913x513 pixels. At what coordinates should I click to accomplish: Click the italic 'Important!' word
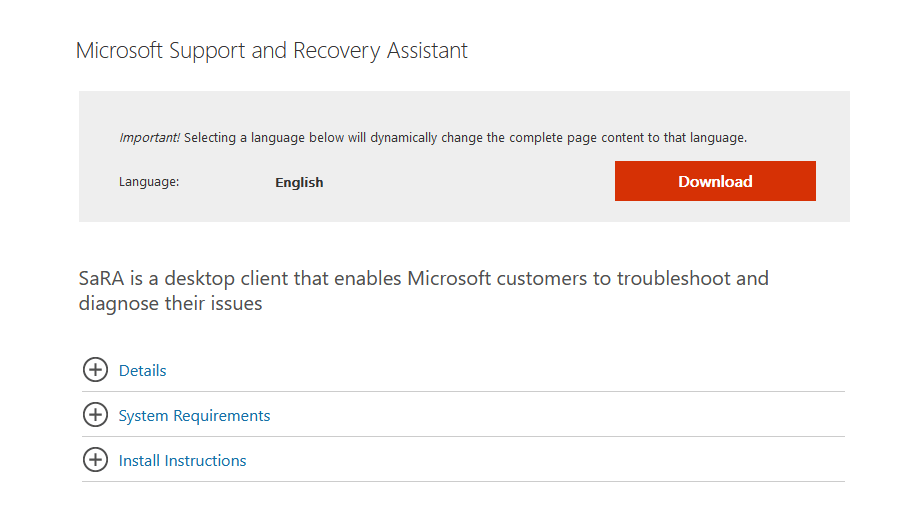149,137
